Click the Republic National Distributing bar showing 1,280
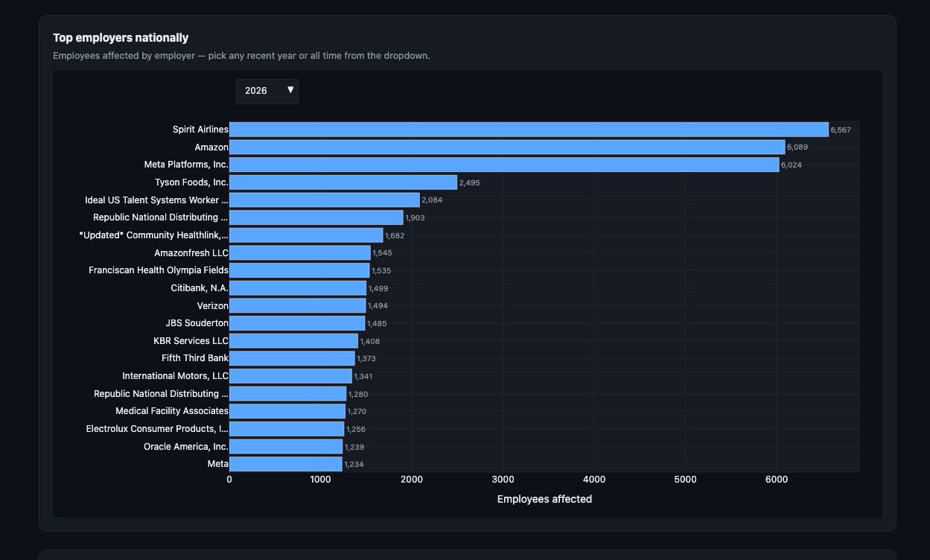Image resolution: width=930 pixels, height=560 pixels. point(287,394)
